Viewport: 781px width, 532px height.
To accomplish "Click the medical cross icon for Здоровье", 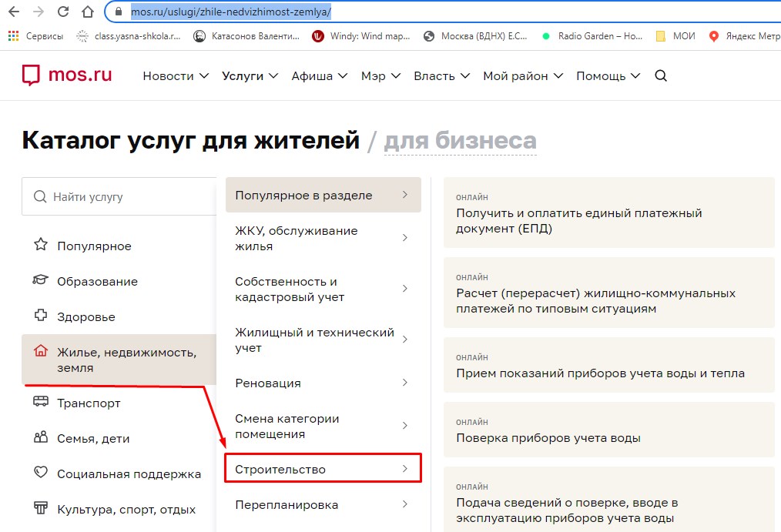I will coord(41,315).
